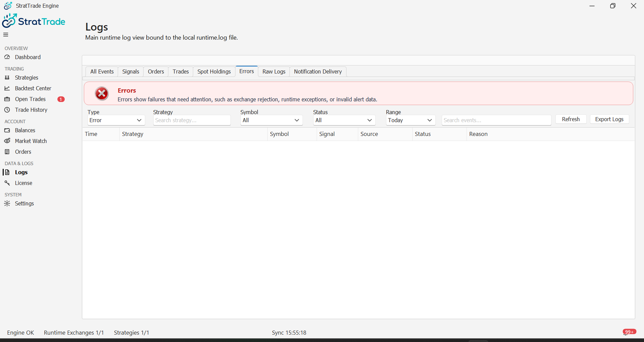Switch to the Spot Holdings tab
The width and height of the screenshot is (644, 342).
pos(214,71)
